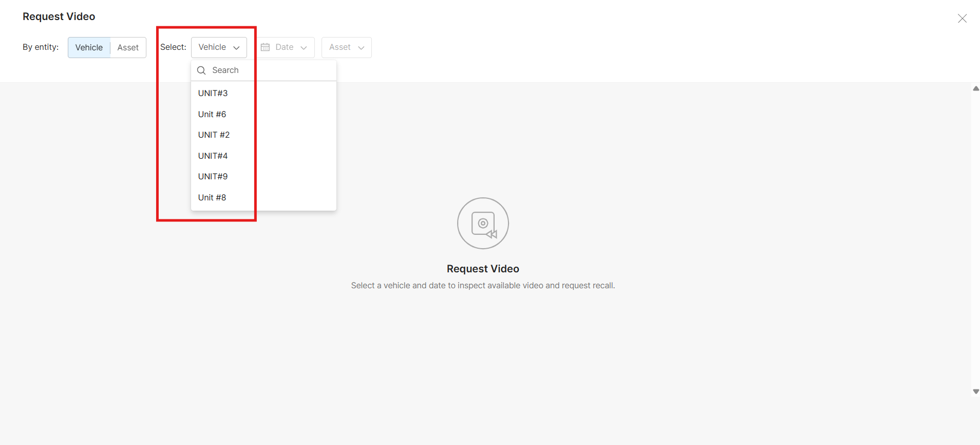Viewport: 980px width, 445px height.
Task: Switch entity type to Asset
Action: 128,47
